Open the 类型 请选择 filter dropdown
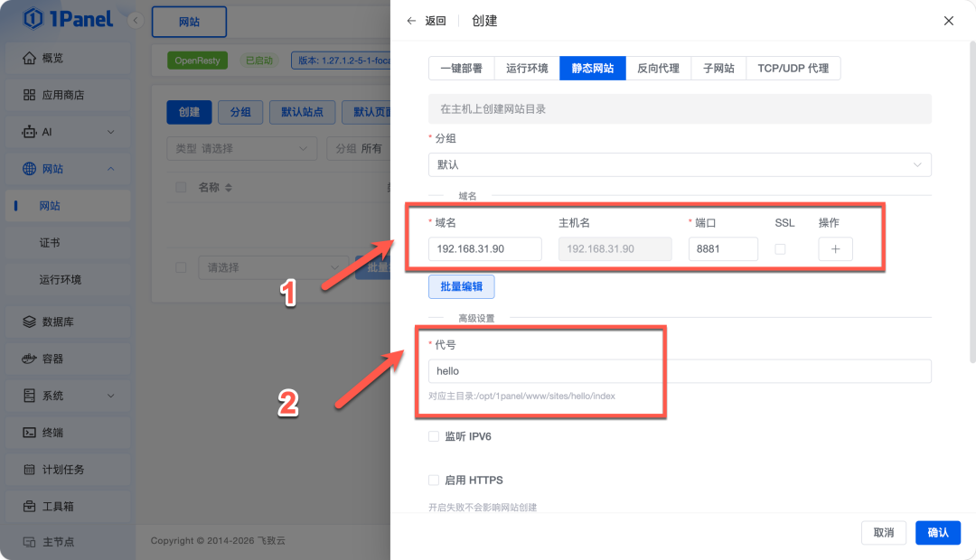This screenshot has width=976, height=560. click(x=242, y=149)
